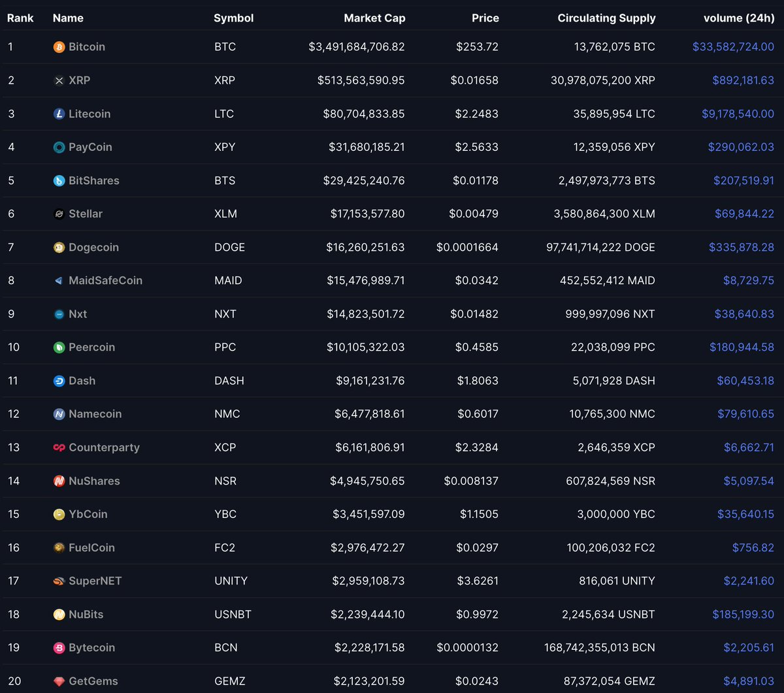784x693 pixels.
Task: Click the MaidSafeCoin logo icon
Action: 59,280
